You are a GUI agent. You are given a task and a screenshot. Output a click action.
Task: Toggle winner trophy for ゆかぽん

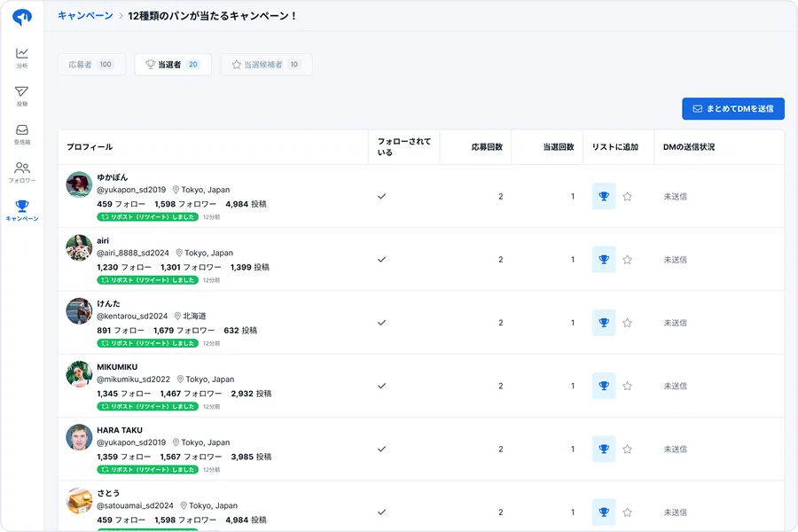604,197
